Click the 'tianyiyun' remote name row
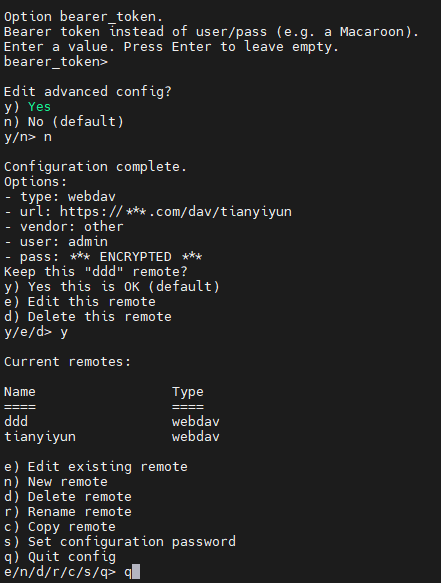The height and width of the screenshot is (583, 441). point(112,437)
